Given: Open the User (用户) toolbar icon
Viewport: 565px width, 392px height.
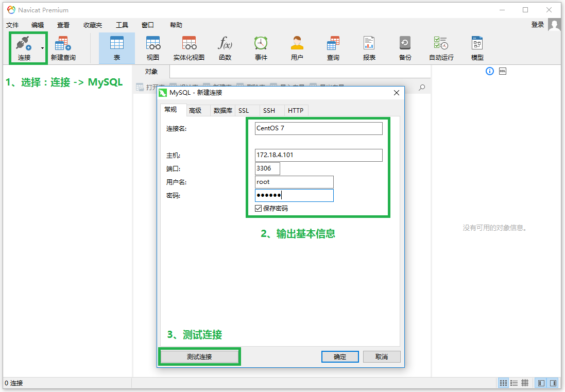Looking at the screenshot, I should coord(297,43).
